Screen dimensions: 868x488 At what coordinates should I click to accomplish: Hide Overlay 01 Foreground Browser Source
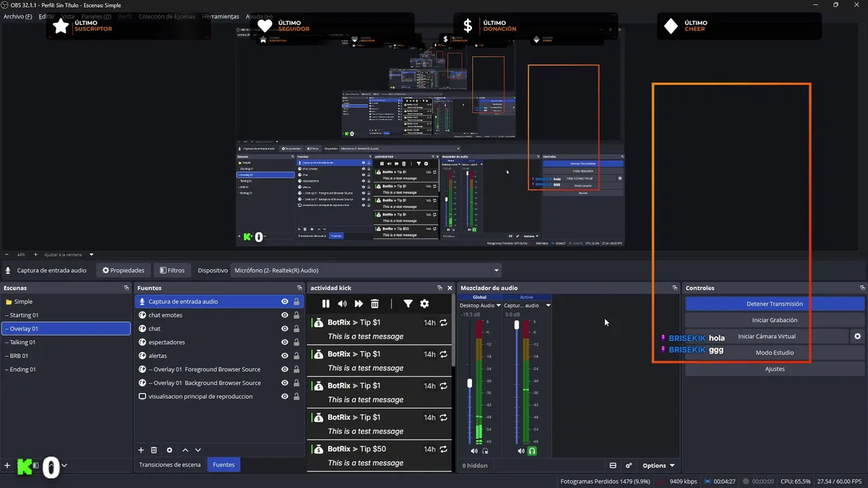click(x=285, y=369)
